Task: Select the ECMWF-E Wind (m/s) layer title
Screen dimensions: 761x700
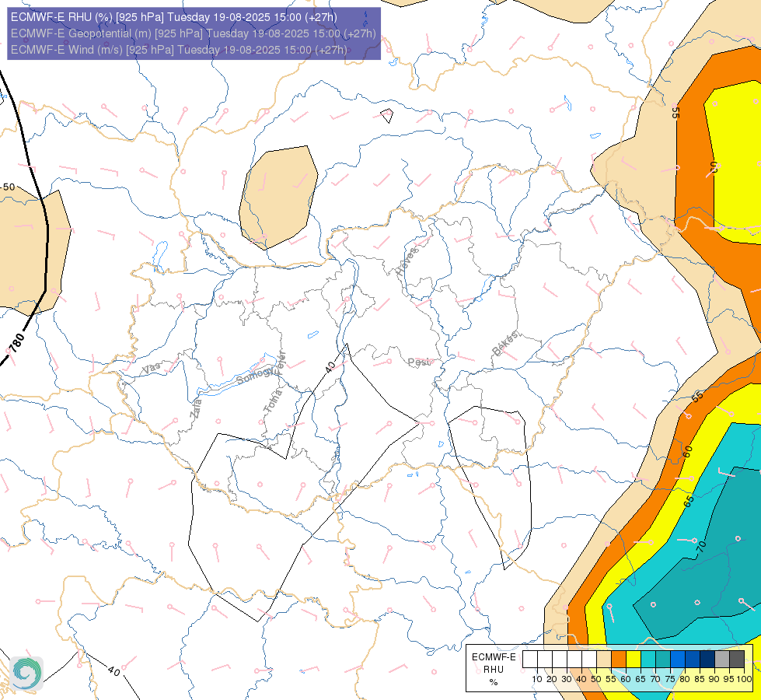Action: [179, 50]
